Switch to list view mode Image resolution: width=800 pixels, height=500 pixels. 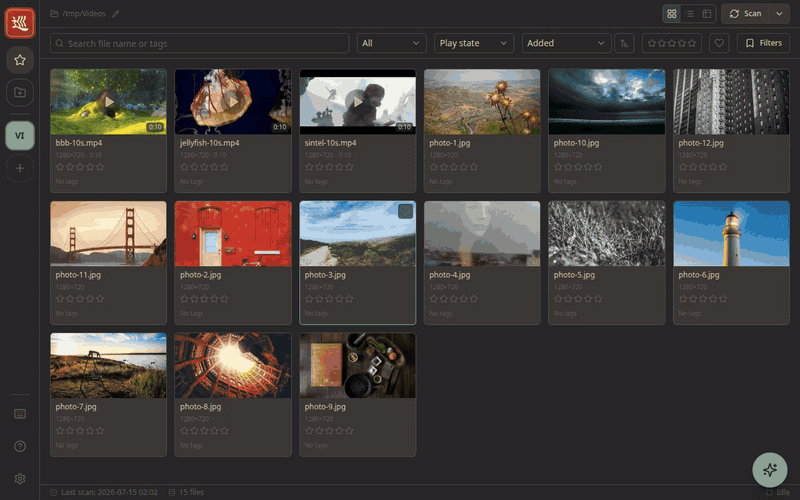[x=689, y=14]
